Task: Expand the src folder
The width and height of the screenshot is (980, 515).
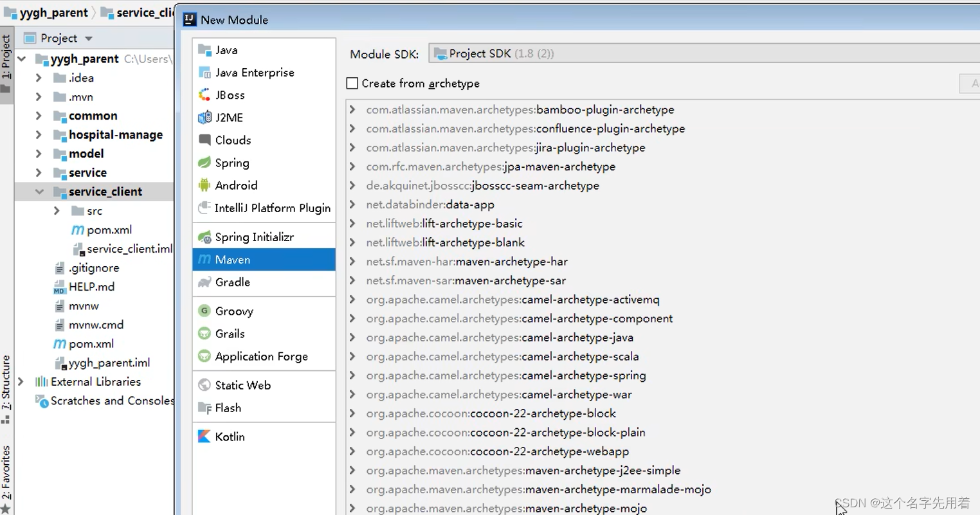Action: click(x=57, y=211)
